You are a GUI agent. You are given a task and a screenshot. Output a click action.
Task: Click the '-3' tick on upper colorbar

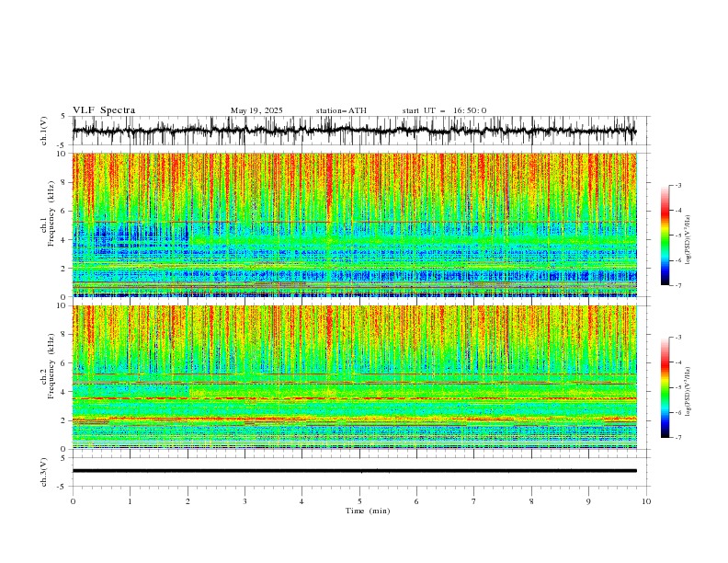pyautogui.click(x=678, y=185)
